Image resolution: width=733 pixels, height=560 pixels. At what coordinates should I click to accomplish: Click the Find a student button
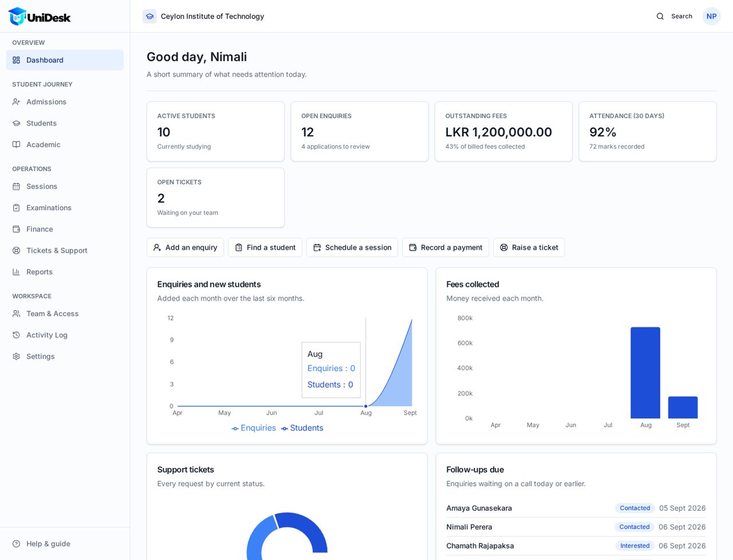click(265, 247)
